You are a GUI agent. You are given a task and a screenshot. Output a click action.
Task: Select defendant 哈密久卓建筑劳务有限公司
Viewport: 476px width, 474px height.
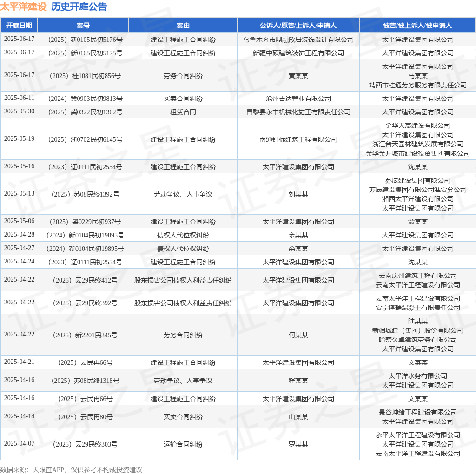pos(418,340)
